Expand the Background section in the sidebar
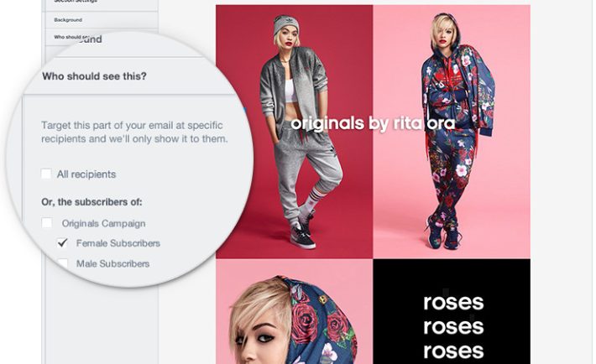This screenshot has height=364, width=596. coord(101,20)
